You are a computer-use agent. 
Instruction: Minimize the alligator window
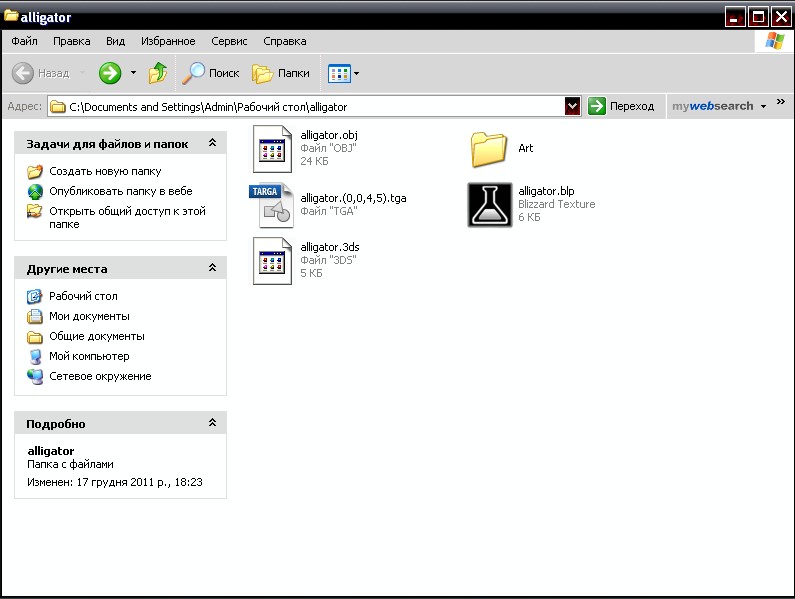(736, 17)
